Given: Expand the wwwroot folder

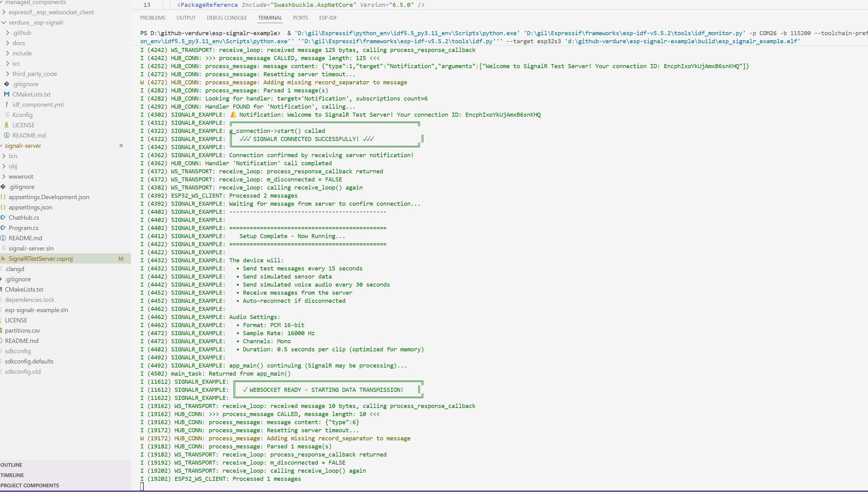Looking at the screenshot, I should coord(21,176).
